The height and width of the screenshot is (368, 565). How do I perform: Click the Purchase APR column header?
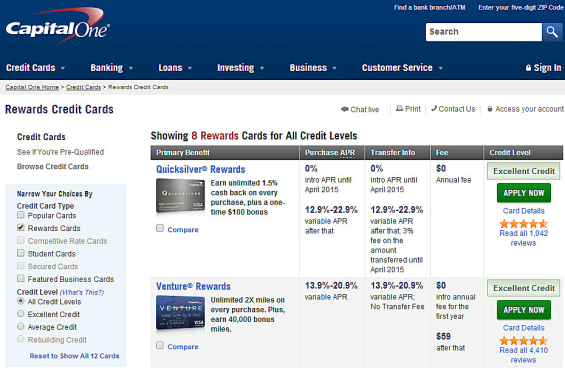[x=332, y=152]
